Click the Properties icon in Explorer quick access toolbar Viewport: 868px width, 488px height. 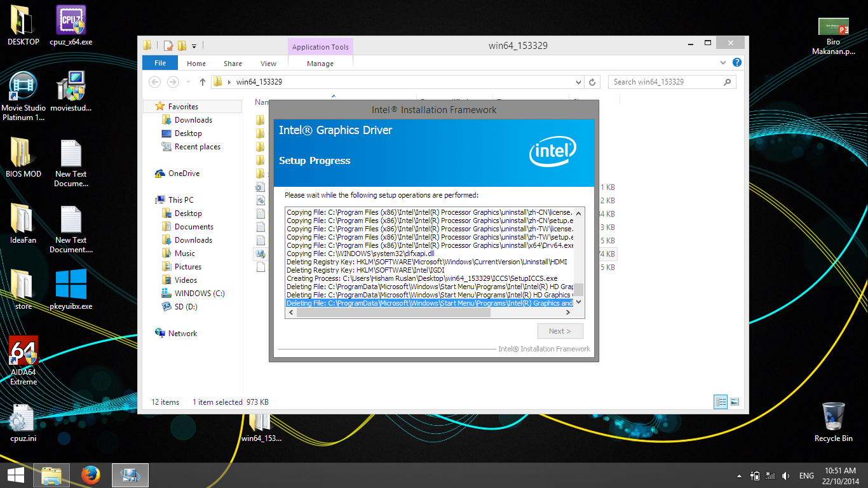coord(168,46)
